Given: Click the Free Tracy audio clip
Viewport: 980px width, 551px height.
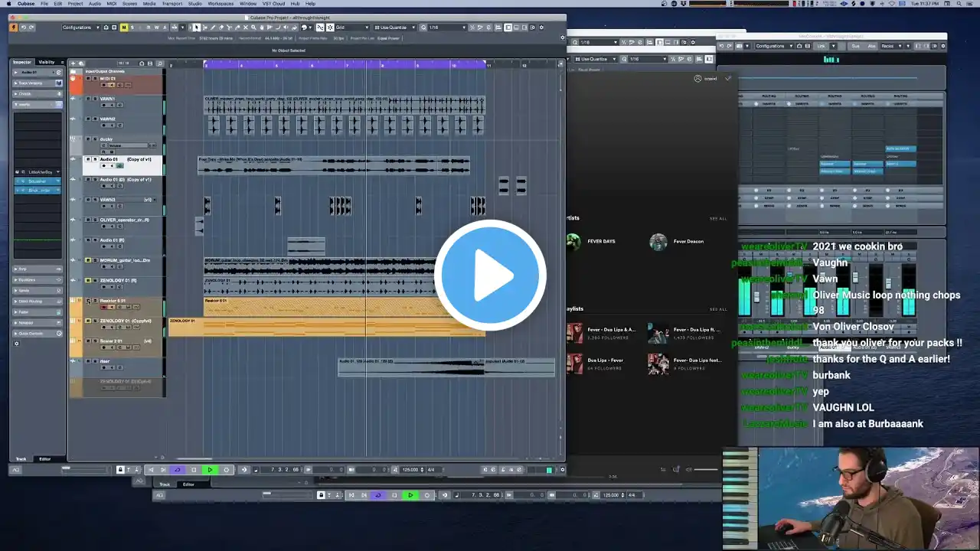Looking at the screenshot, I should pyautogui.click(x=334, y=165).
